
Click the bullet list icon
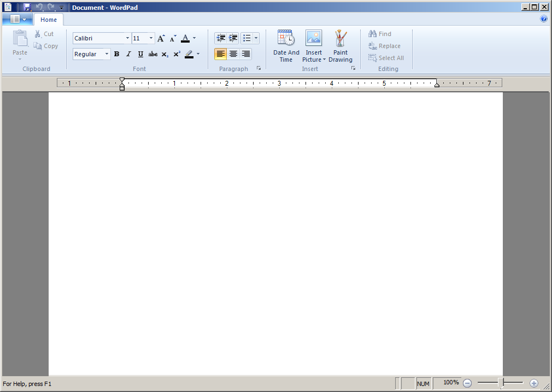pyautogui.click(x=247, y=38)
